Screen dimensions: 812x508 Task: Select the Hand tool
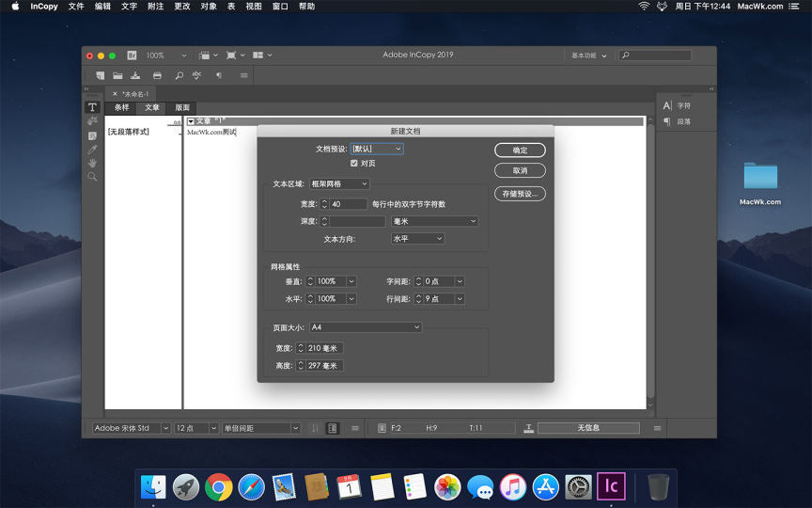[x=92, y=163]
